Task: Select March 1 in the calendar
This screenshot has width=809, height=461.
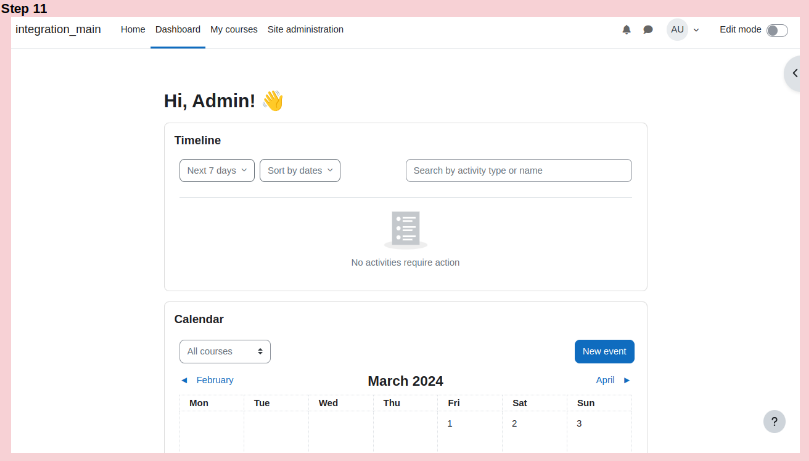Action: (450, 424)
